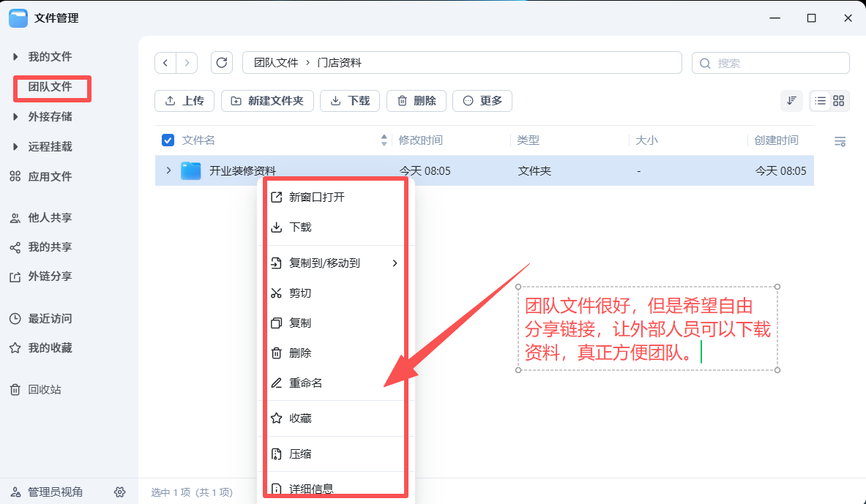Click the 开业装修资料 folder icon

(190, 170)
